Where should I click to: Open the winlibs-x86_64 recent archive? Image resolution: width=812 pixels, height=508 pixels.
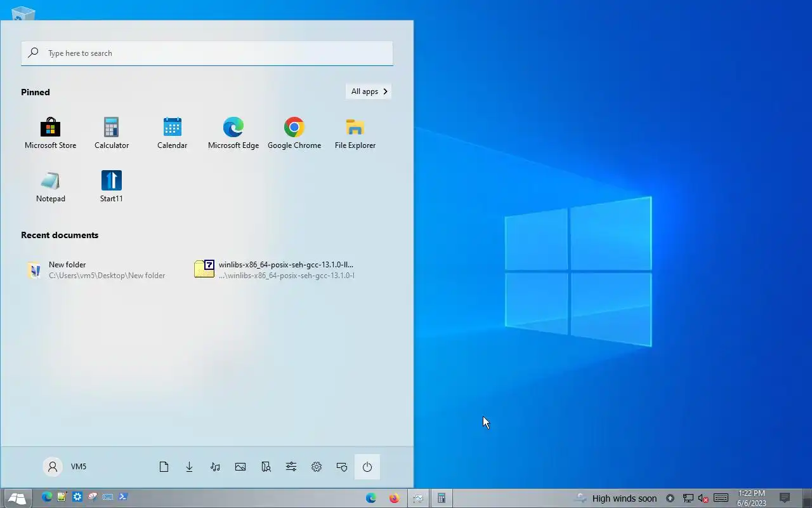point(274,270)
